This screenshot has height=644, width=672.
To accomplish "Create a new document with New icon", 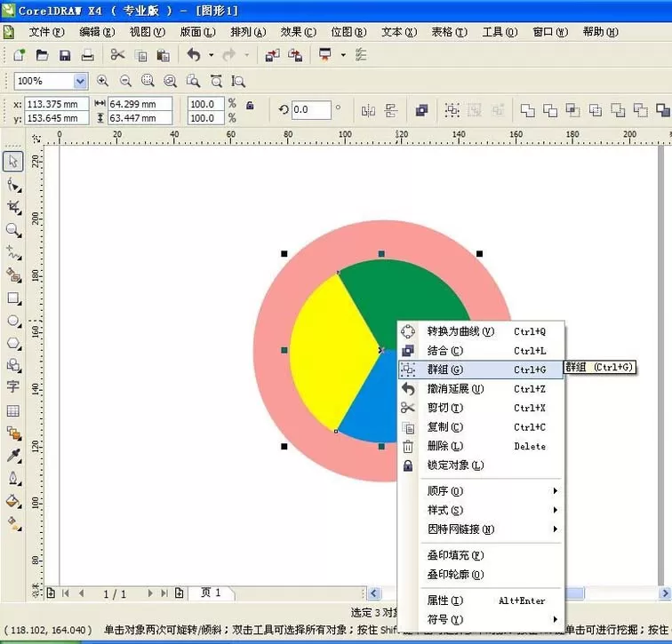I will pos(20,55).
